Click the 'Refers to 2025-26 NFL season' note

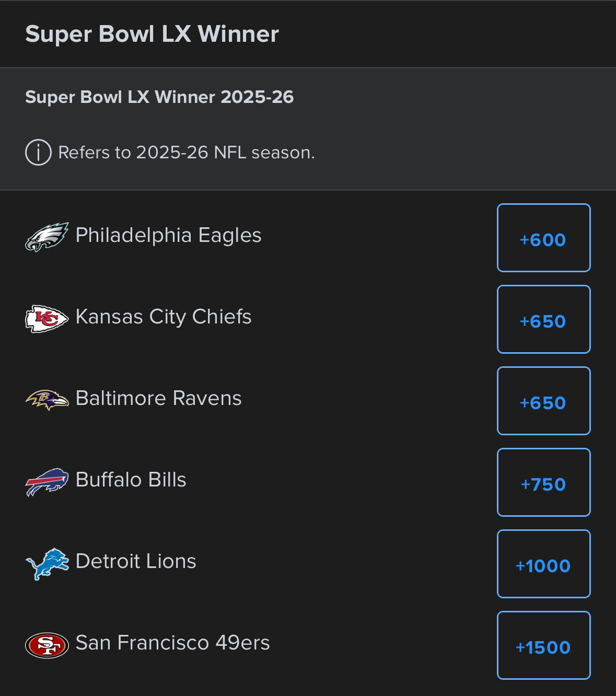(187, 153)
